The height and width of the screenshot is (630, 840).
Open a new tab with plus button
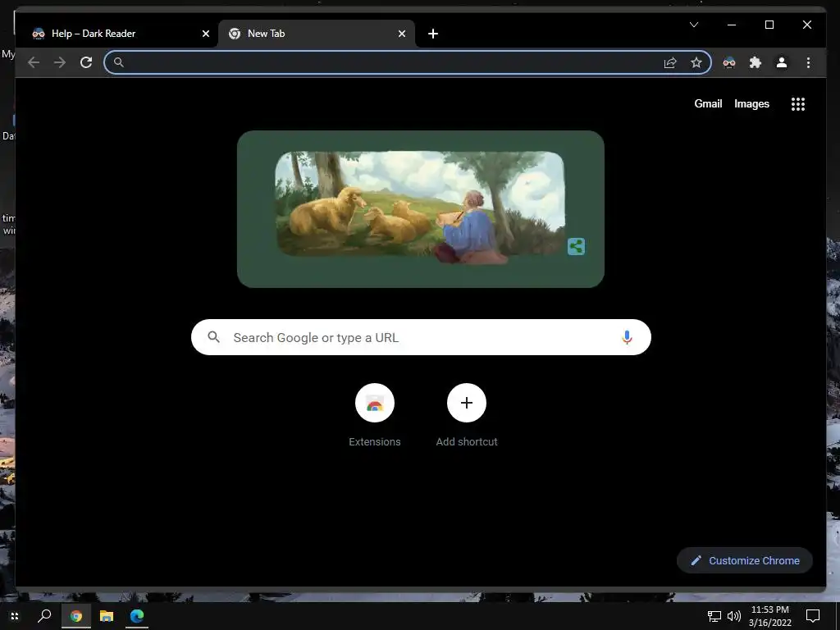433,34
